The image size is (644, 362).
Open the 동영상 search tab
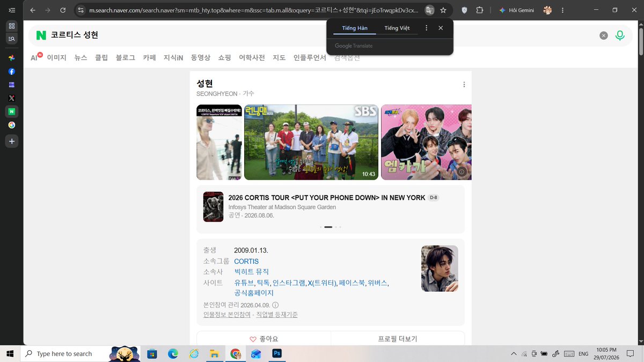(201, 57)
